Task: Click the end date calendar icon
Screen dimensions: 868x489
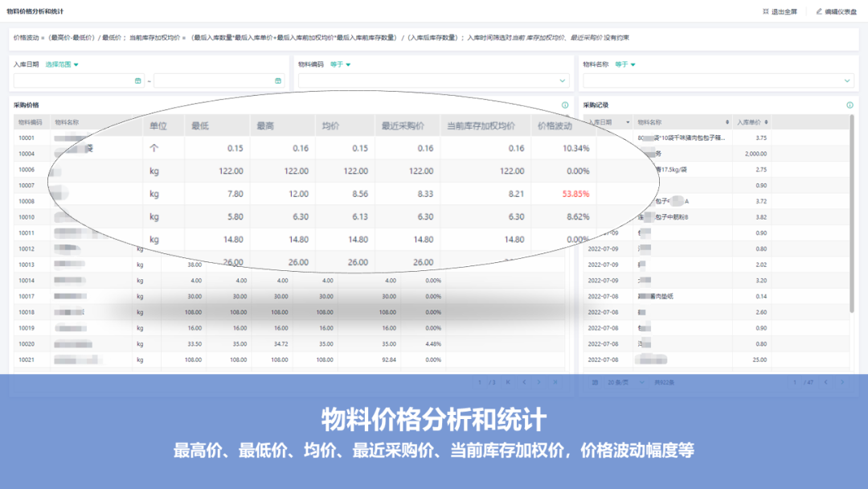Action: tap(278, 80)
